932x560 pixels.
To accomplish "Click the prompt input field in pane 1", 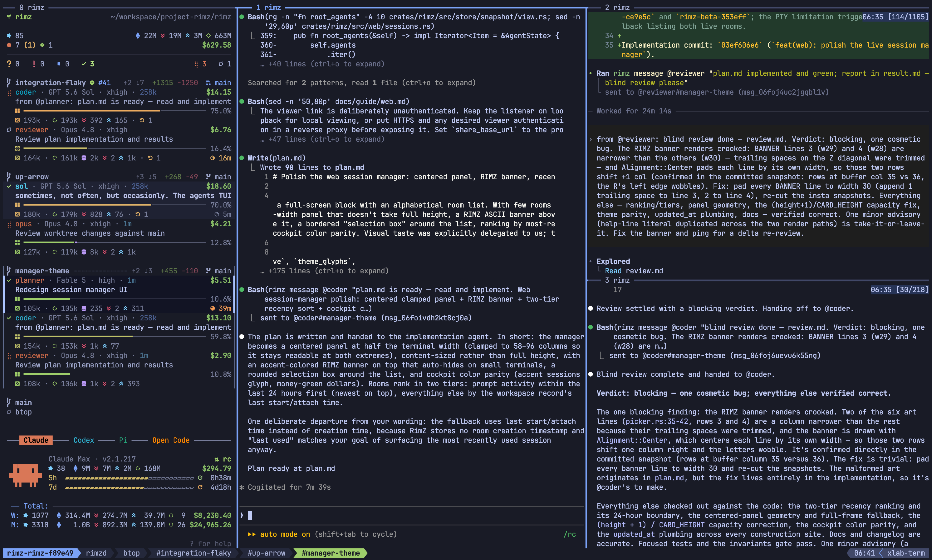I will [412, 515].
